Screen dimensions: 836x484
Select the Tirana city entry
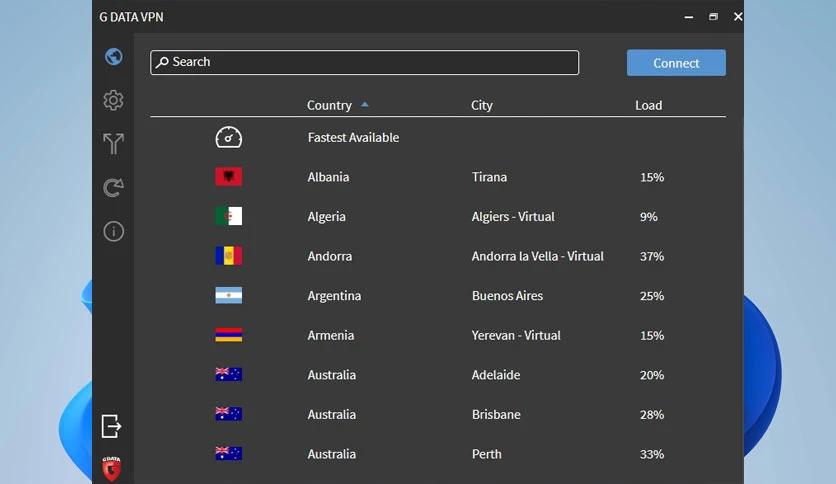tap(489, 177)
